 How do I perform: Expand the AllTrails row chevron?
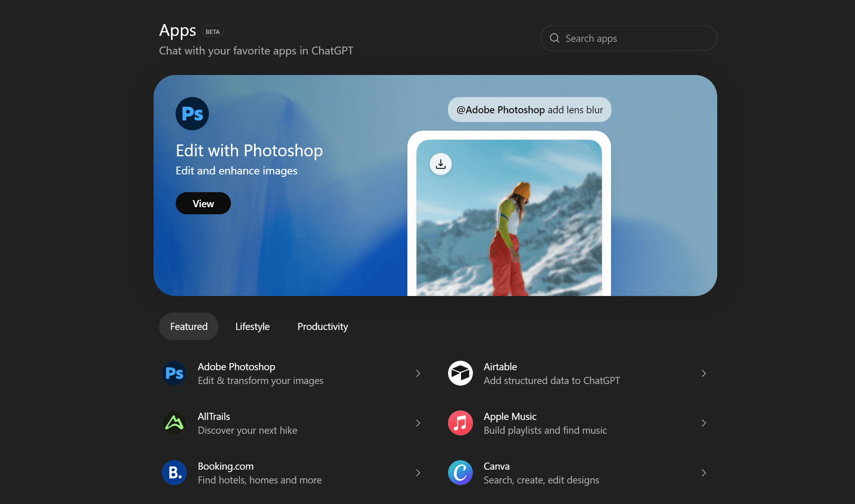point(418,423)
